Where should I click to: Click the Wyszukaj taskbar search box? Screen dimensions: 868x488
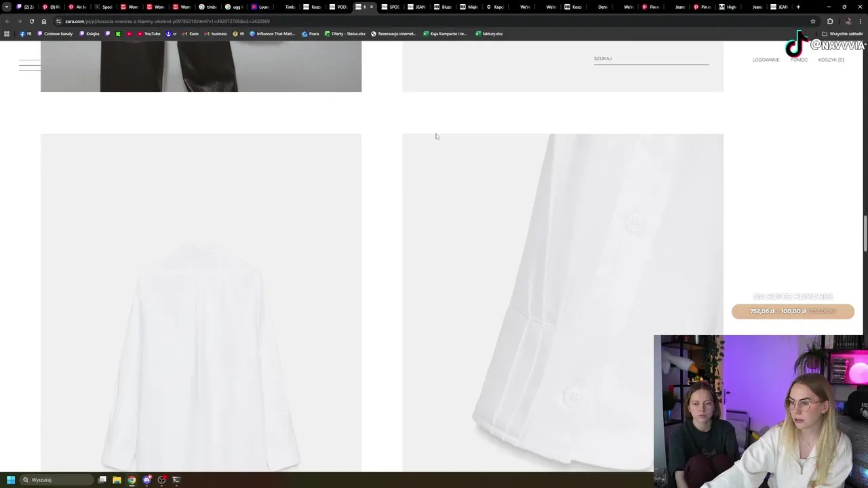tap(56, 480)
